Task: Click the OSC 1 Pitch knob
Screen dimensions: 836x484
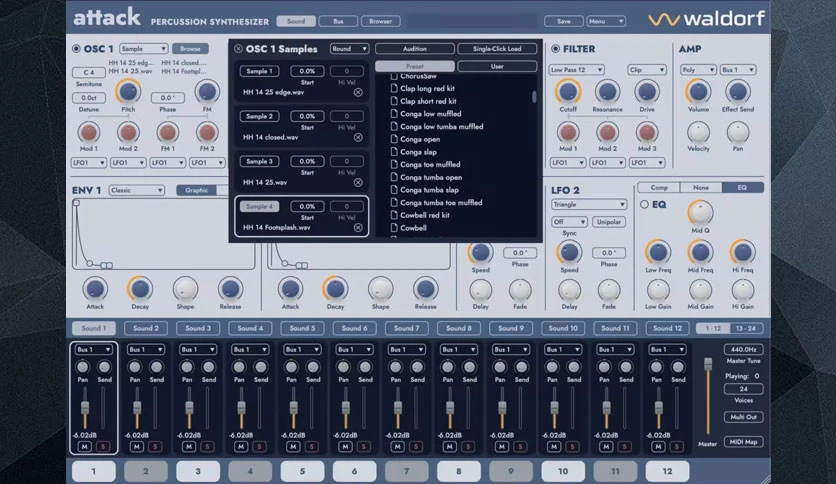Action: click(x=128, y=92)
